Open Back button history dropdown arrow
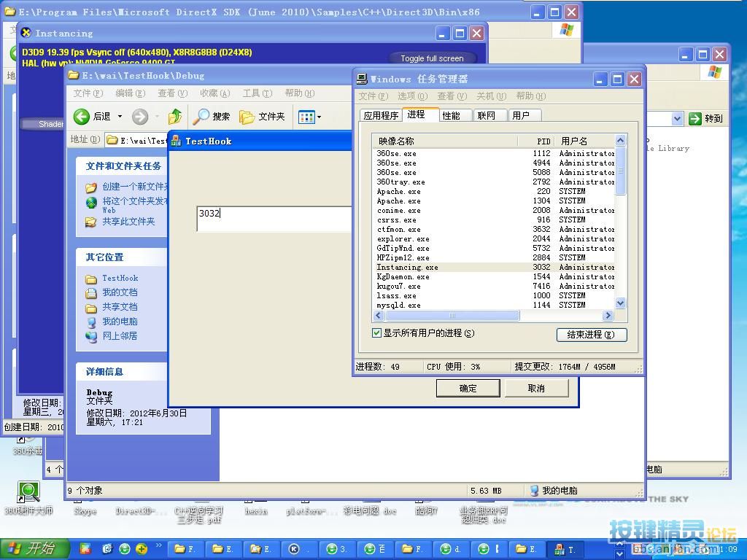 (x=120, y=116)
